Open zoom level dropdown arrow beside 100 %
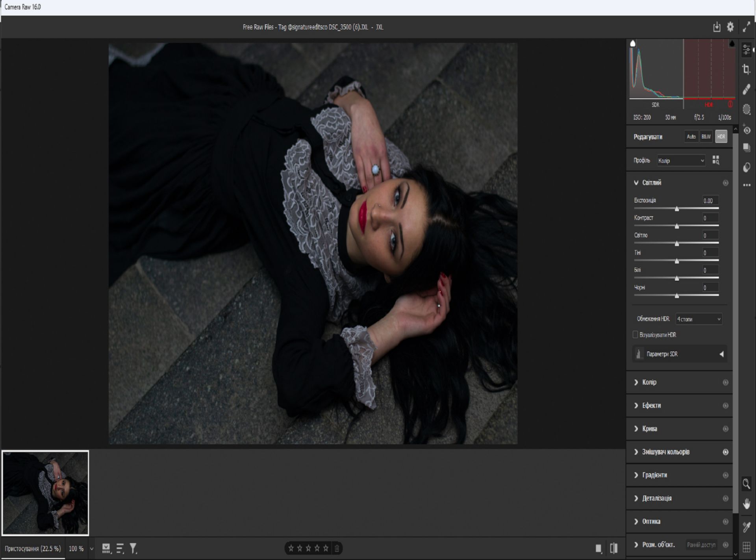This screenshot has height=560, width=756. tap(92, 549)
